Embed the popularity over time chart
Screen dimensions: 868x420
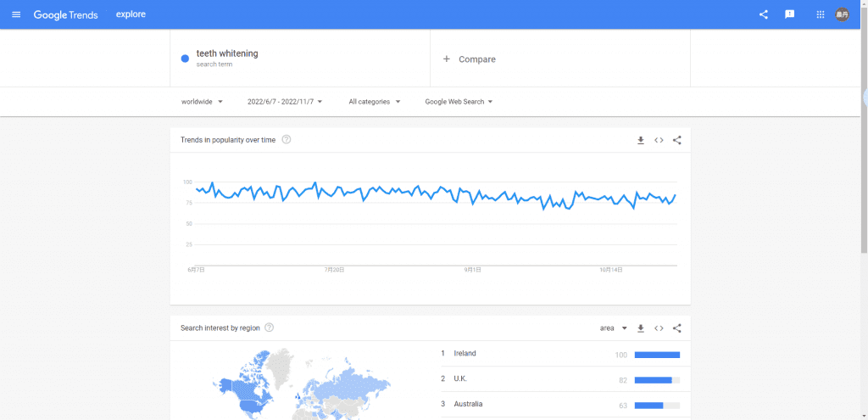[x=659, y=140]
